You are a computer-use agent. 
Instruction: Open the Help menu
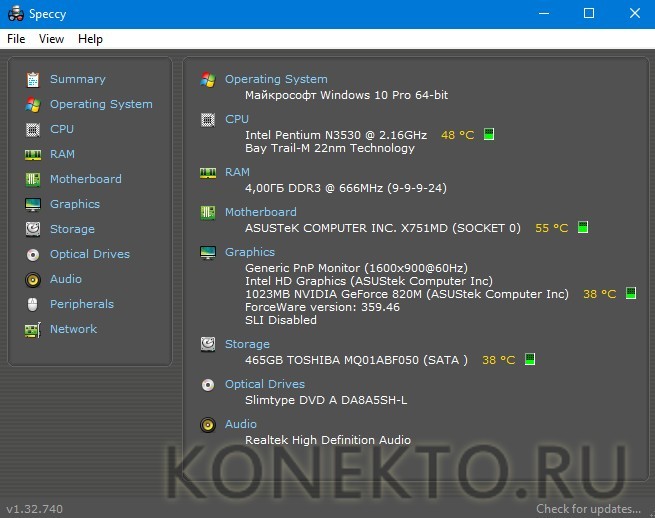(x=90, y=39)
